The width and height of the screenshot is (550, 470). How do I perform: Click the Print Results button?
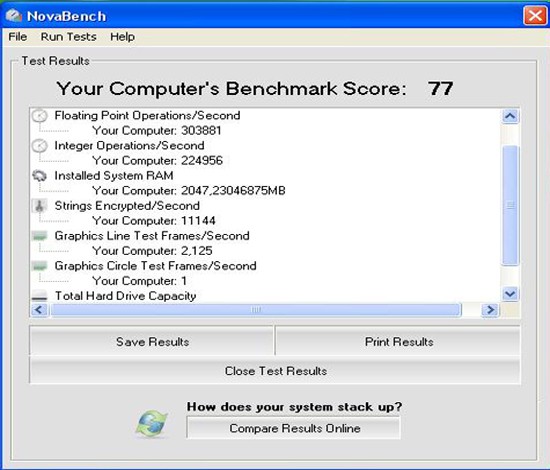point(399,341)
